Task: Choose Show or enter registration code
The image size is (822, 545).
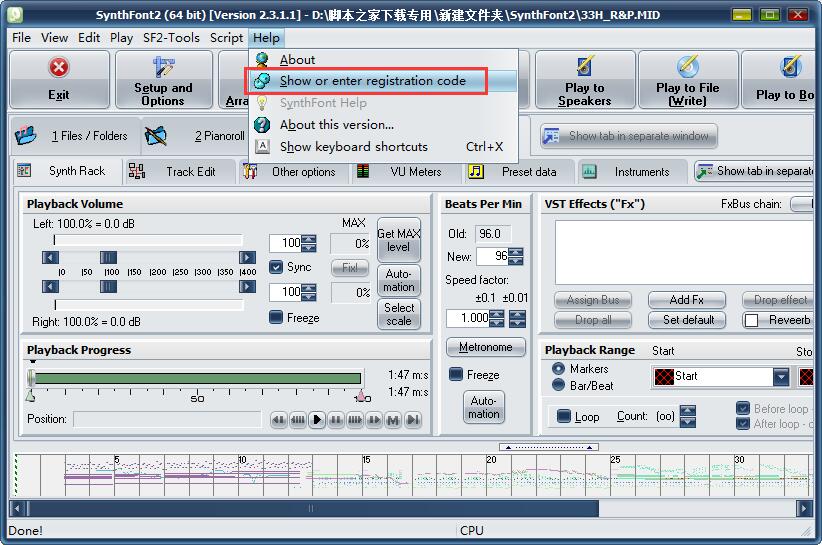Action: 383,81
